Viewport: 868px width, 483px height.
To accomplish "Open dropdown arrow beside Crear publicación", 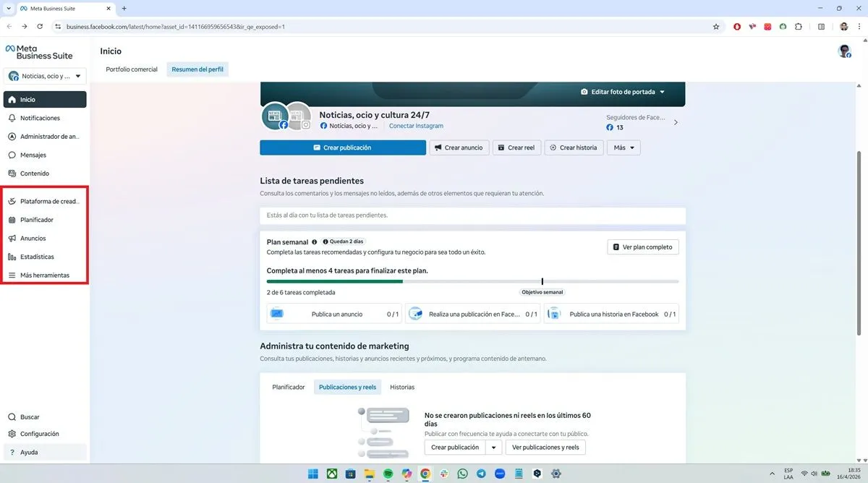I will point(494,448).
